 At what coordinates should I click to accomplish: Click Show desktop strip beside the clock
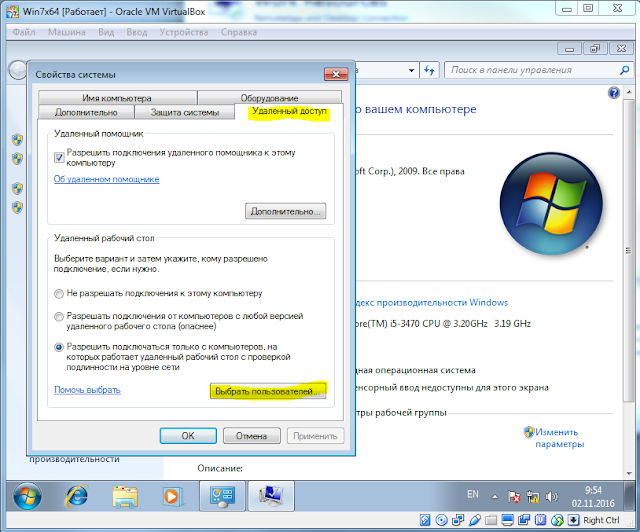point(629,496)
